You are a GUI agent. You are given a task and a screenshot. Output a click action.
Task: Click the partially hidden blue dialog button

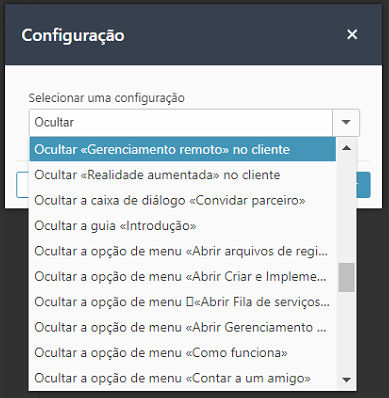pyautogui.click(x=363, y=185)
